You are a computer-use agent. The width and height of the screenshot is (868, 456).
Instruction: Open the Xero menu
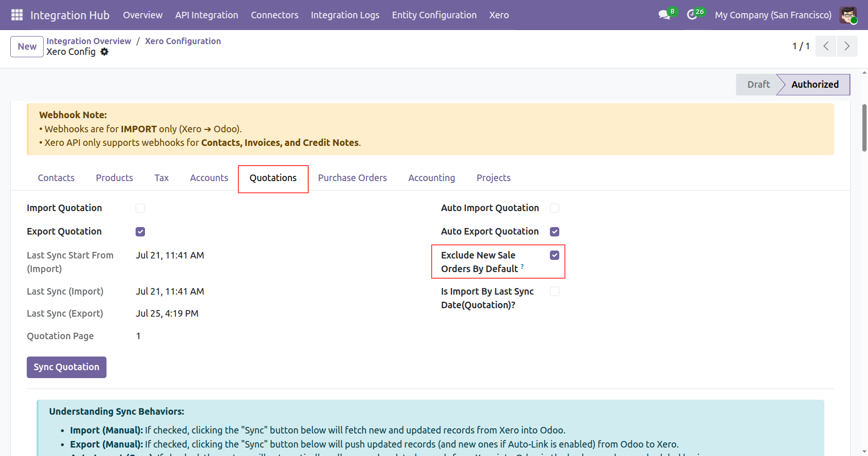click(499, 15)
